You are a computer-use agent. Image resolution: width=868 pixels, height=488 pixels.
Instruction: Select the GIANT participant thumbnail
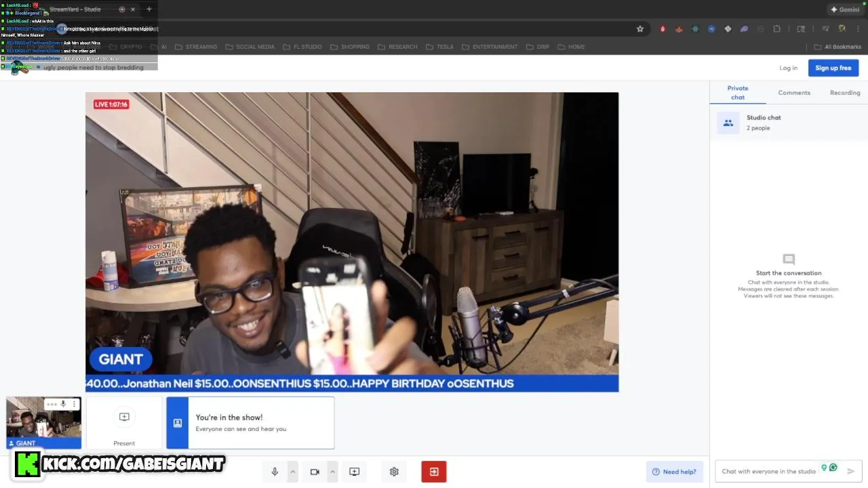click(43, 423)
